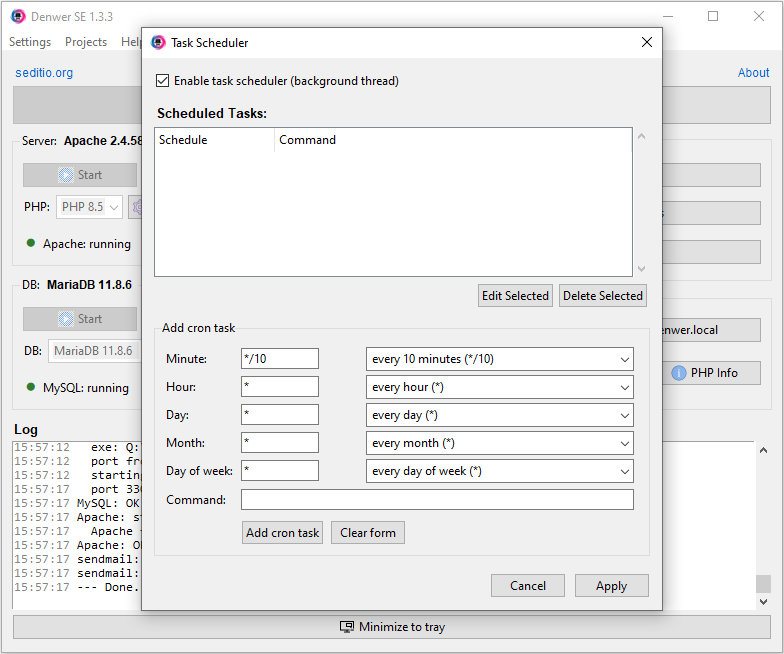
Task: Click the Log scrollbar thumb
Action: (x=763, y=583)
